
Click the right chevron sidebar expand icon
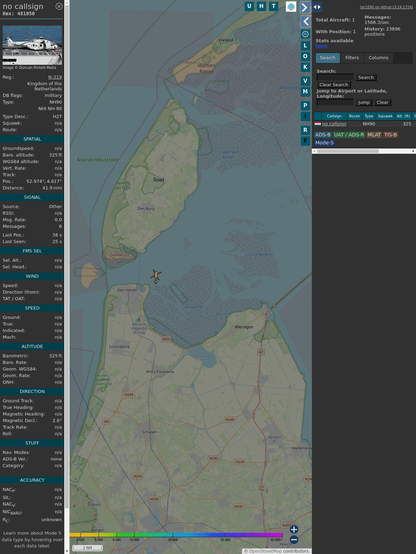pyautogui.click(x=305, y=7)
